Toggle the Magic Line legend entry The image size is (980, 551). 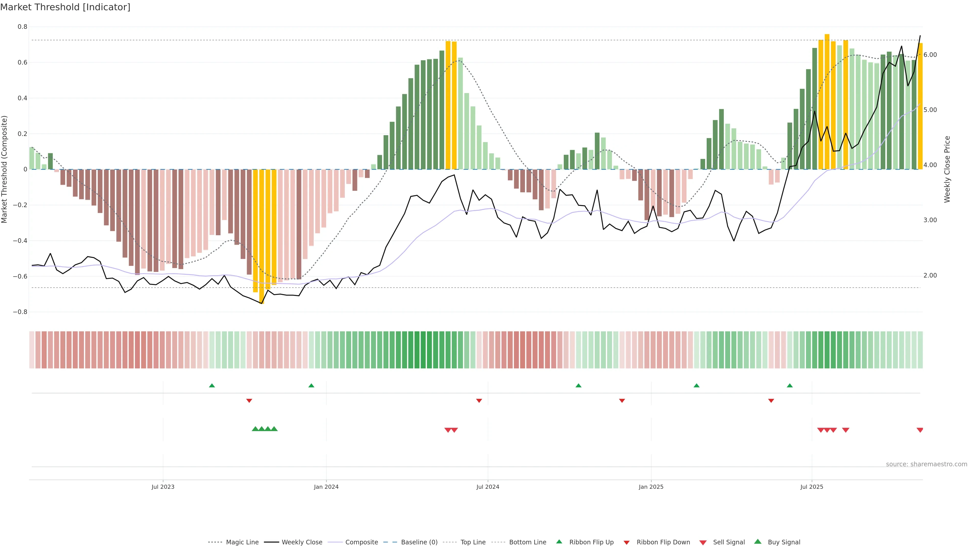(242, 542)
